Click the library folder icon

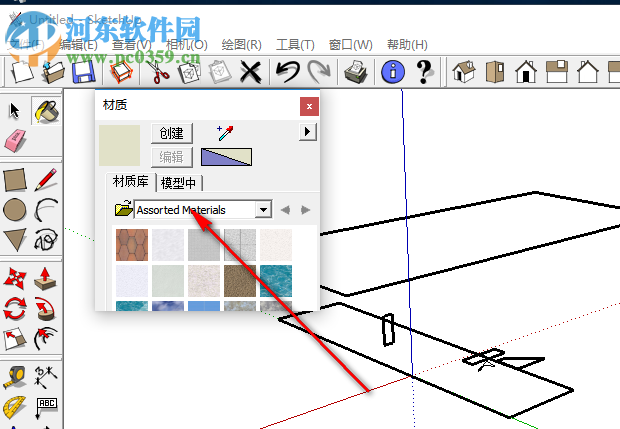coord(123,208)
